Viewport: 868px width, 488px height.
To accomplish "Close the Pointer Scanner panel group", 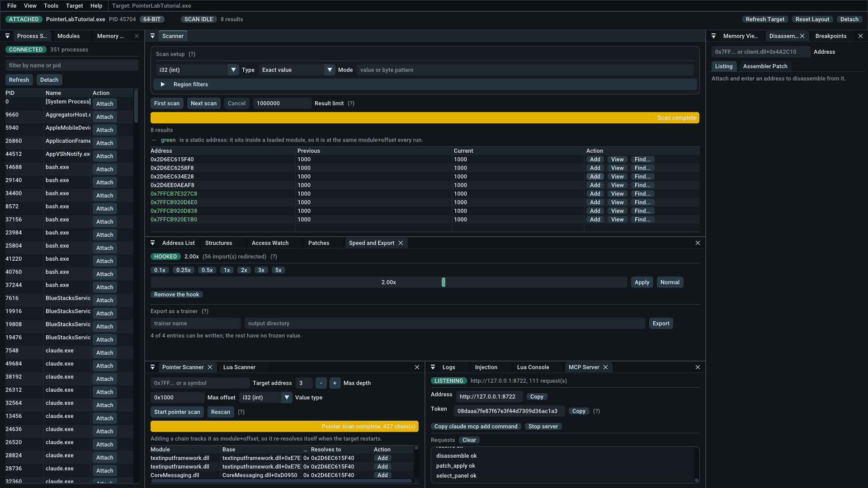I will coord(417,367).
